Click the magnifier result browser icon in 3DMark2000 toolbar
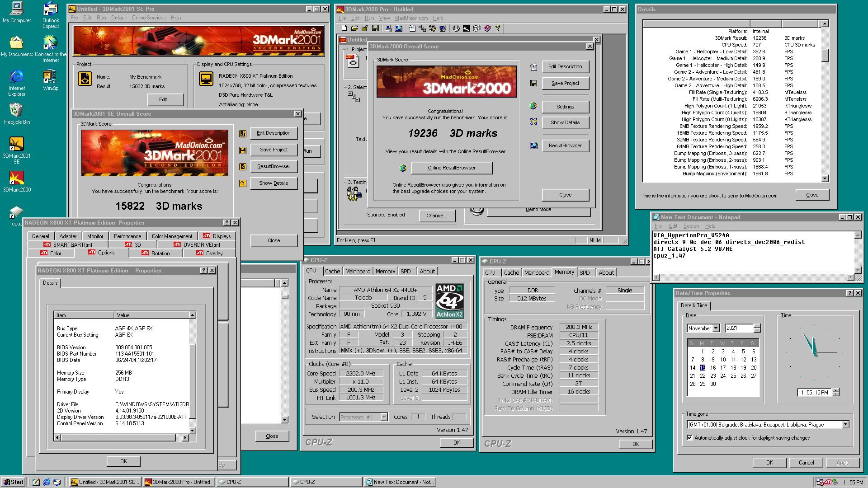Screen dimensions: 868x488 tap(399, 28)
